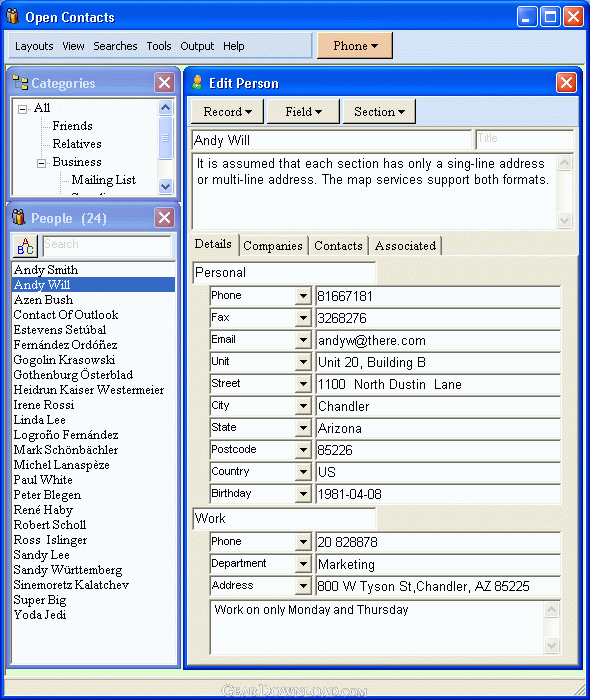Collapse the All category tree node
The width and height of the screenshot is (590, 700).
(x=22, y=109)
